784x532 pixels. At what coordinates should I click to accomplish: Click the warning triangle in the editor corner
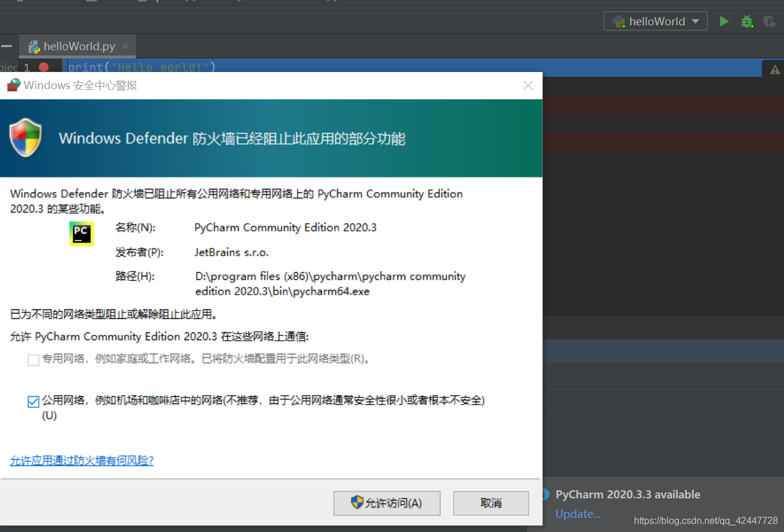(775, 70)
